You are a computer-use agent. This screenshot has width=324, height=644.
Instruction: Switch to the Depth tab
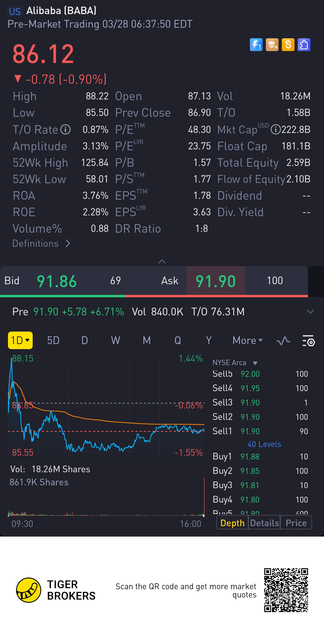232,523
